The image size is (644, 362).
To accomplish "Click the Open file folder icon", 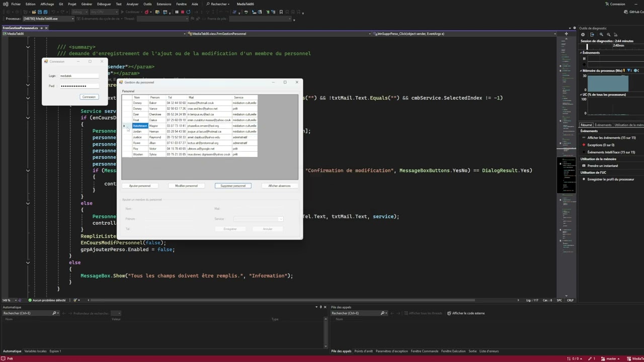I will coord(33,12).
